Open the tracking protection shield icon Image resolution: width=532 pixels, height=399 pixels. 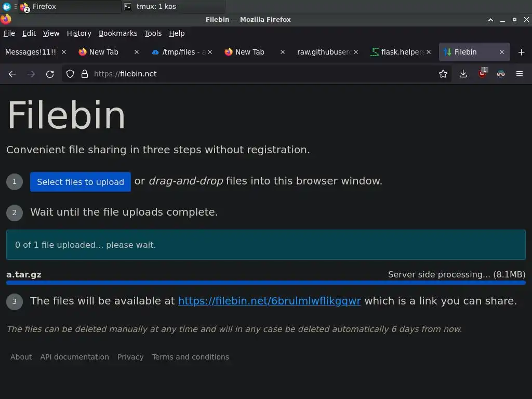coord(70,74)
